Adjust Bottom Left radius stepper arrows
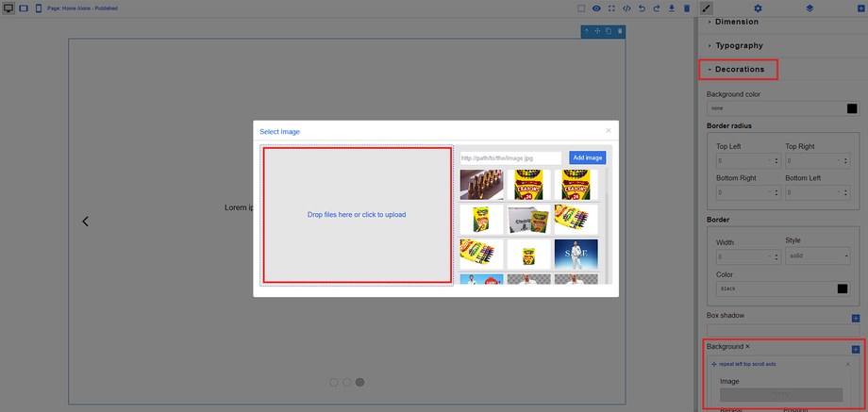Screen dimensions: 868x412 (845, 193)
